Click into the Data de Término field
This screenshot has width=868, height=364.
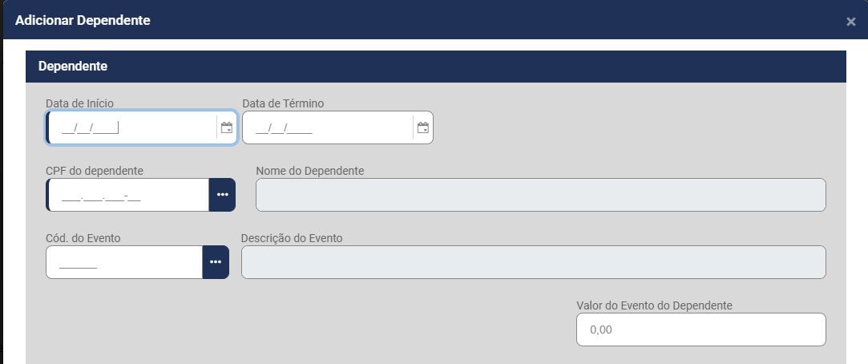(329, 127)
